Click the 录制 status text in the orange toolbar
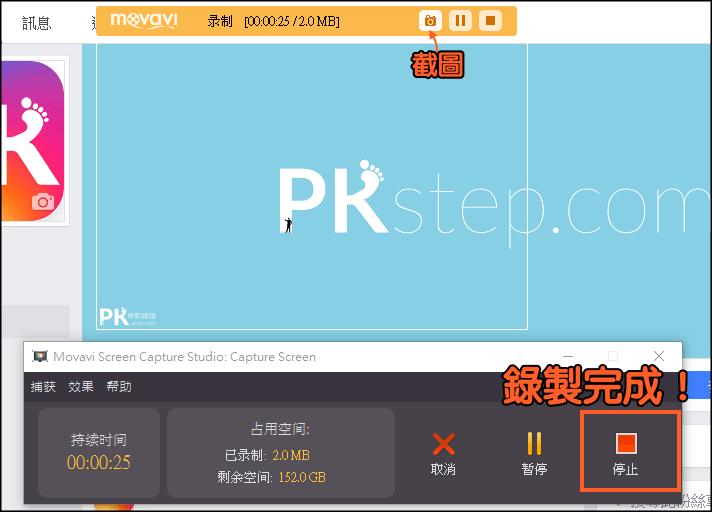Image resolution: width=712 pixels, height=512 pixels. coord(220,21)
